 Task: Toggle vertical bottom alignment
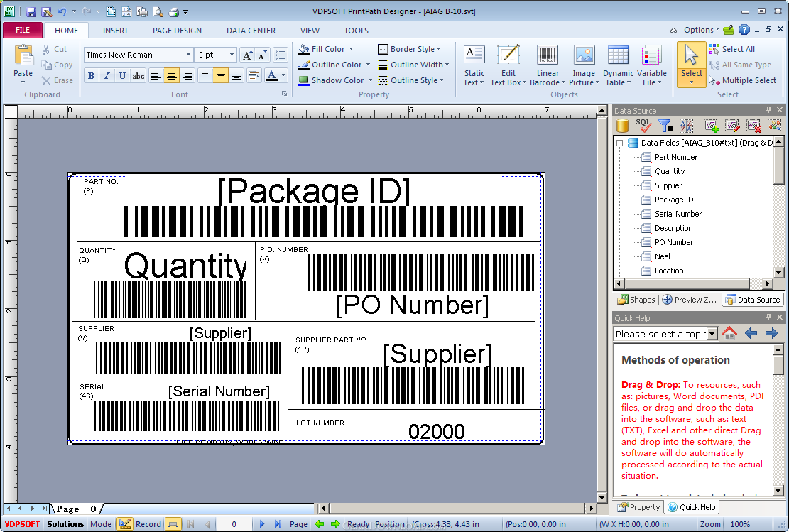(x=236, y=76)
